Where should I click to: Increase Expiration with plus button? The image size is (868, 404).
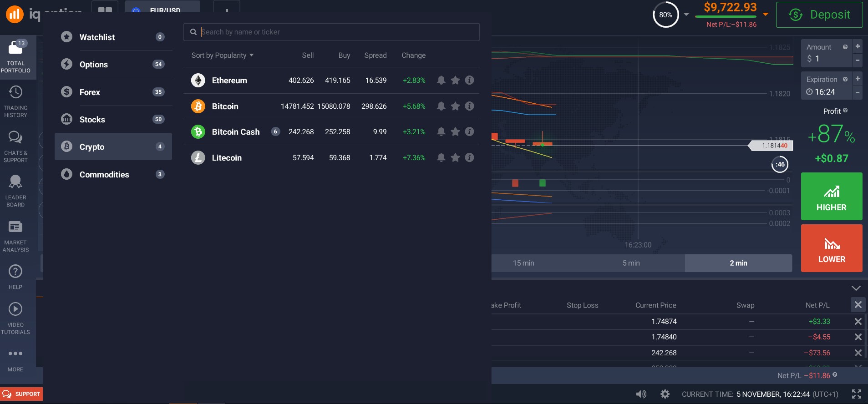point(858,79)
